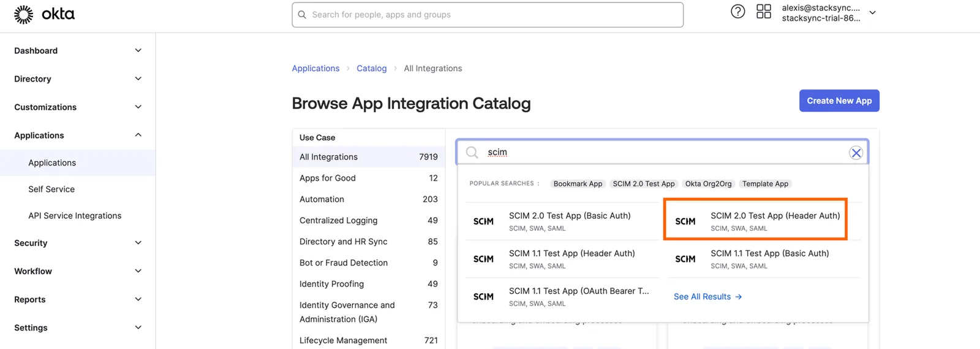Select Identity Governance and Administration use case
Screen dimensions: 980x349
368,312
